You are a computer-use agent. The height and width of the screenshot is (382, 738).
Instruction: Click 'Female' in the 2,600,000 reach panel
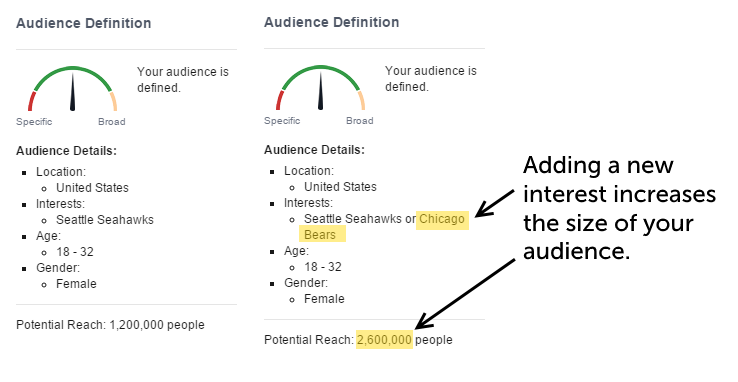(324, 299)
